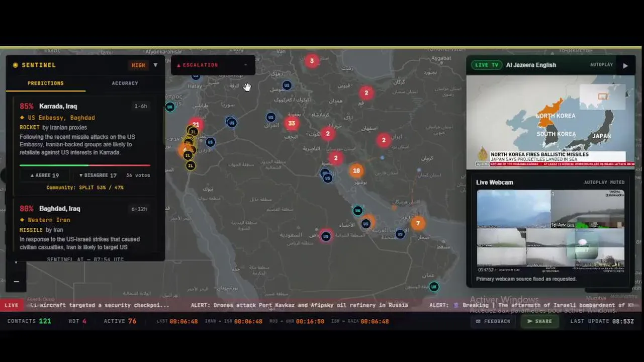
Task: Select the US marker with orange halo near Qatar
Action: 366,224
